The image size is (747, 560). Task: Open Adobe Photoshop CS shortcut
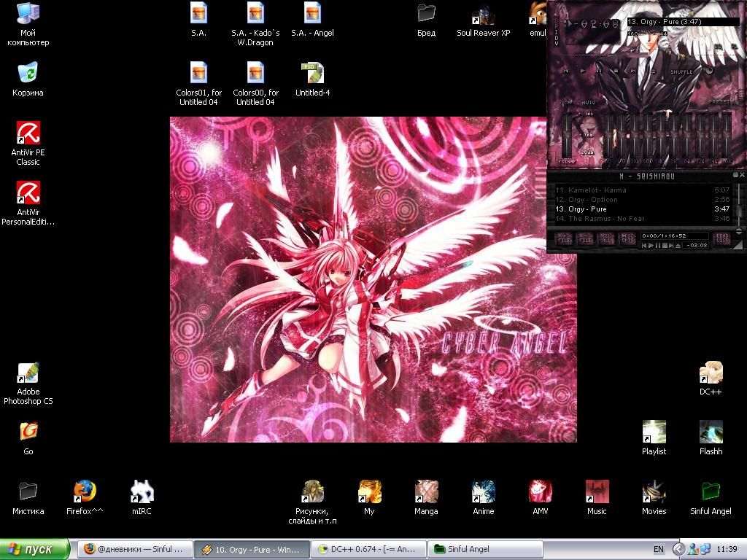(28, 384)
